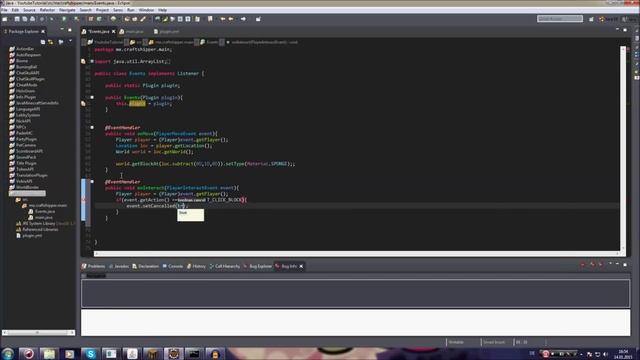
Task: Switch to the main.java editor tab
Action: coord(132,31)
